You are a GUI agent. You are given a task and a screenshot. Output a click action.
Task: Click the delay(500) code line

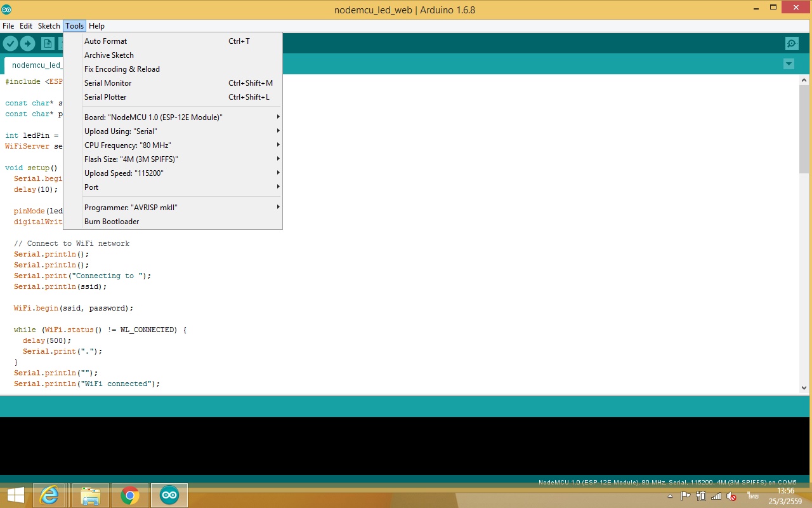[47, 340]
